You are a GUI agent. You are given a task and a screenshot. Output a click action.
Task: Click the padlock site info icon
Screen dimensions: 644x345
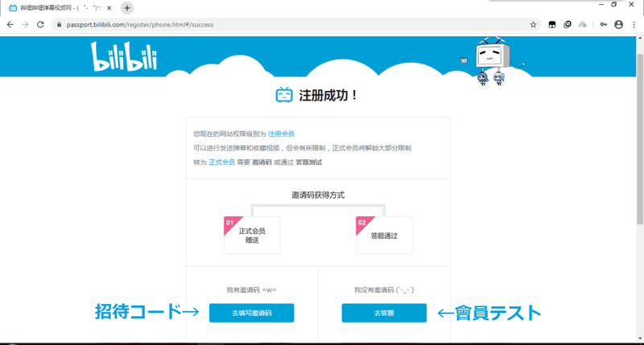point(59,25)
